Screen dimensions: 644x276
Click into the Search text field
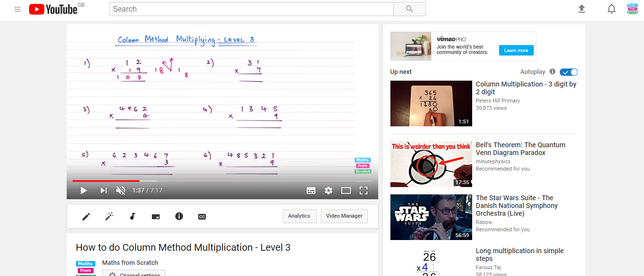point(251,9)
